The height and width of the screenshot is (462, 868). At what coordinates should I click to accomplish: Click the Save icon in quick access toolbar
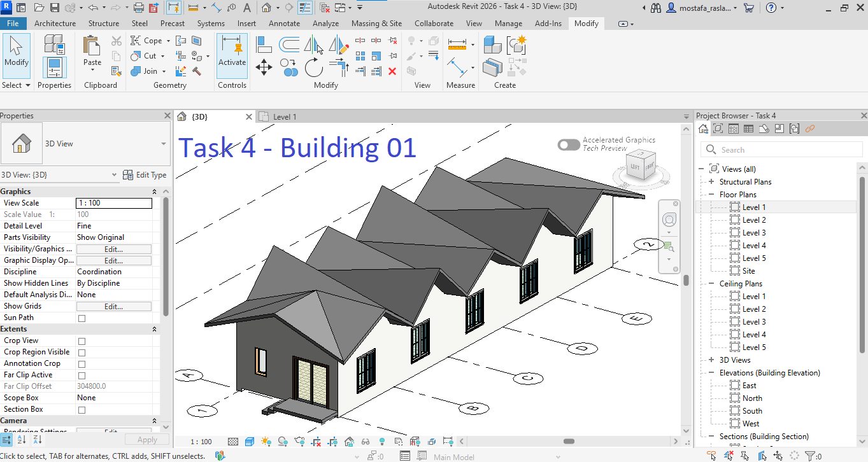[54, 8]
